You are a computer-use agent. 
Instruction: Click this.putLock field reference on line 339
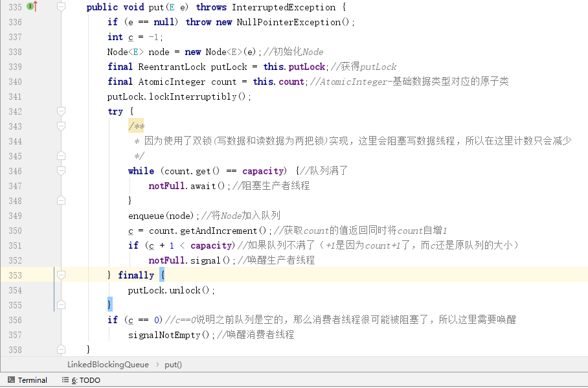(295, 67)
